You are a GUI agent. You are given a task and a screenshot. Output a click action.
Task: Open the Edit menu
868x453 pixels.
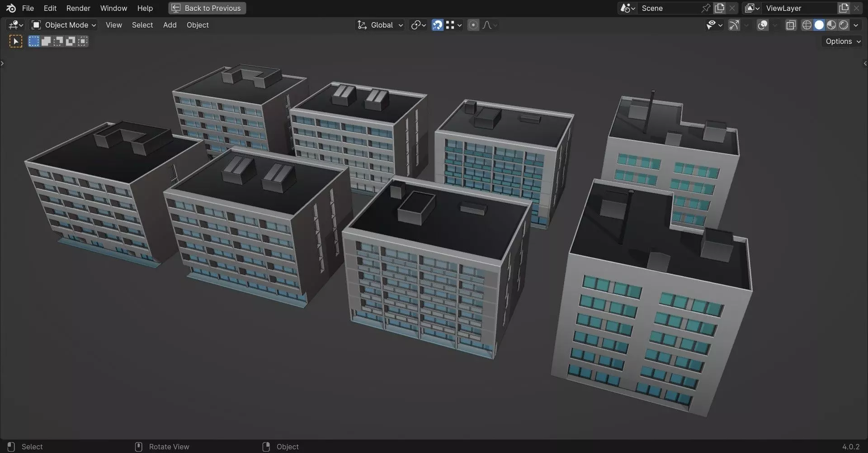[x=50, y=8]
